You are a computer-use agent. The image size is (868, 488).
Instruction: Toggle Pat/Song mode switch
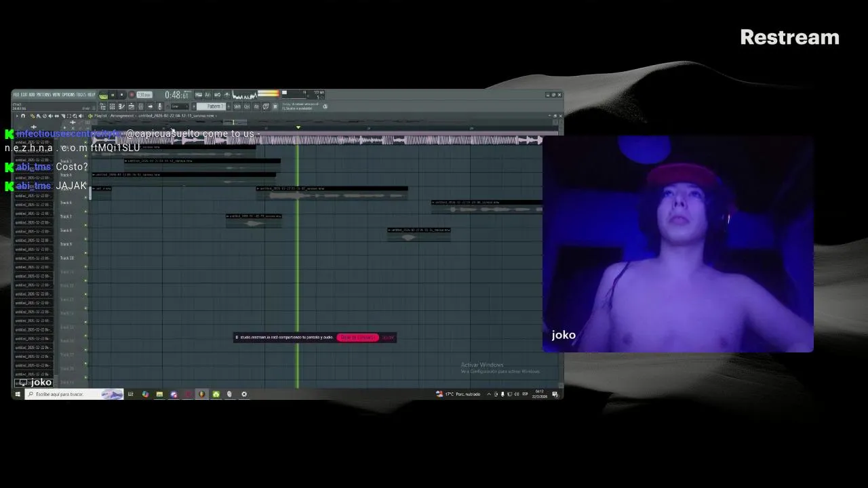[103, 95]
